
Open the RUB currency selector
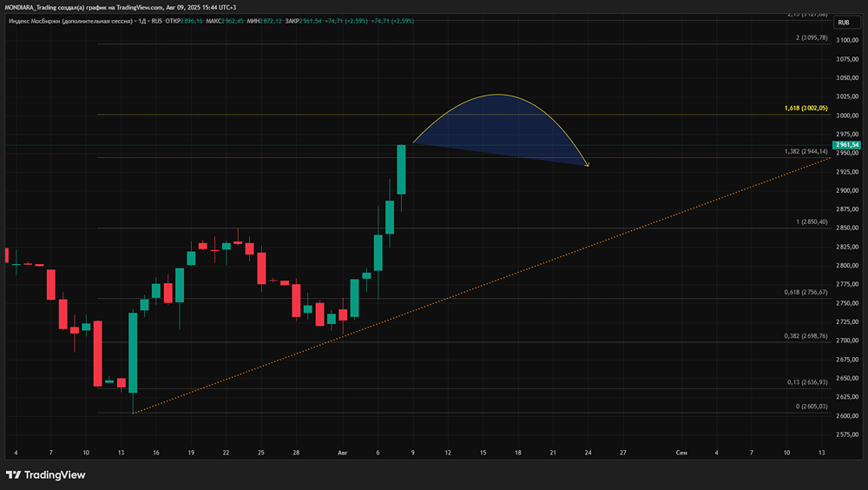(x=847, y=23)
